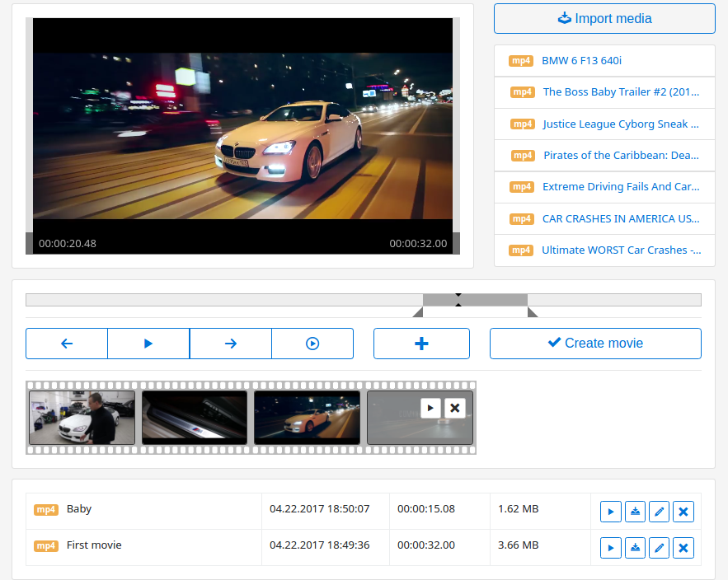The height and width of the screenshot is (580, 728).
Task: Remove the fourth clip from the filmstrip
Action: pos(454,408)
